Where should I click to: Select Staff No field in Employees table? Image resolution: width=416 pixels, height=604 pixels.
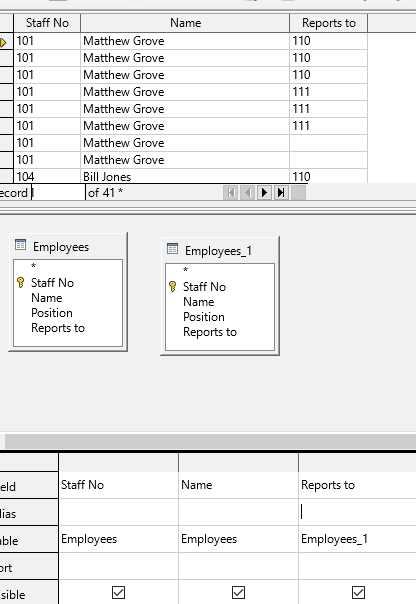[x=52, y=283]
